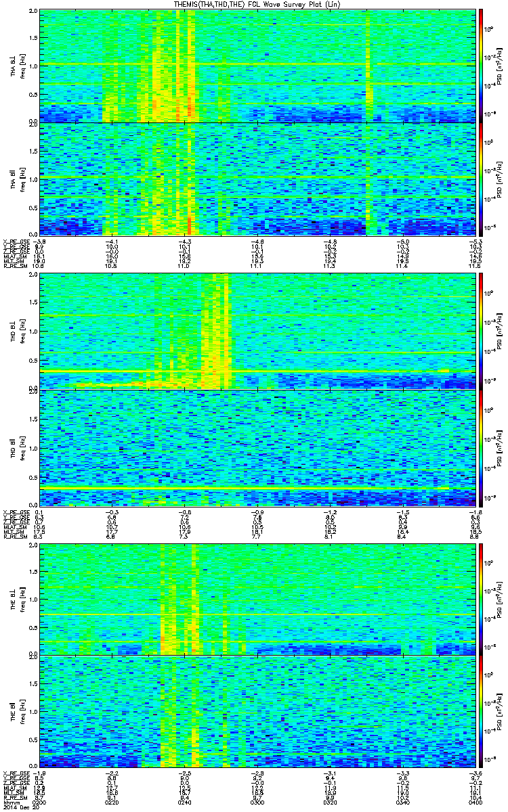This screenshot has height=812, width=508.
Task: Click the THD BII PSD color bar
Action: click(x=482, y=447)
